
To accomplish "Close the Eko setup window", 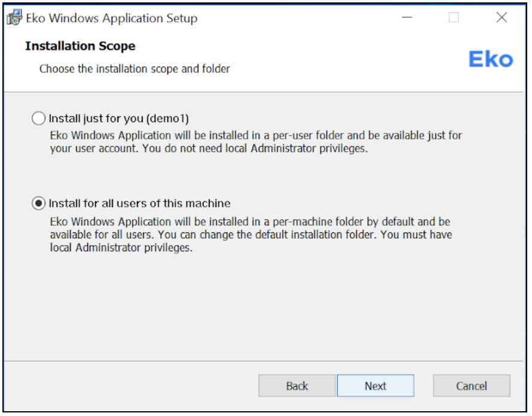I will [x=502, y=18].
